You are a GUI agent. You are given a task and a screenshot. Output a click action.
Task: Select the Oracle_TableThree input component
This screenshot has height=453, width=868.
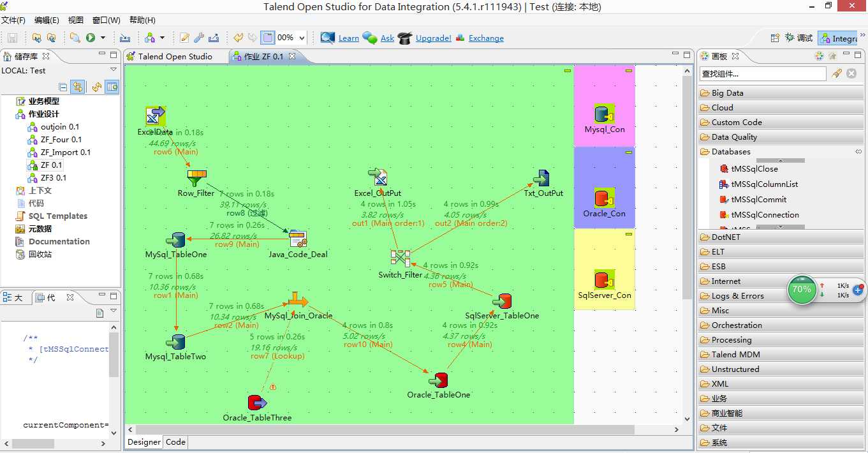point(257,403)
